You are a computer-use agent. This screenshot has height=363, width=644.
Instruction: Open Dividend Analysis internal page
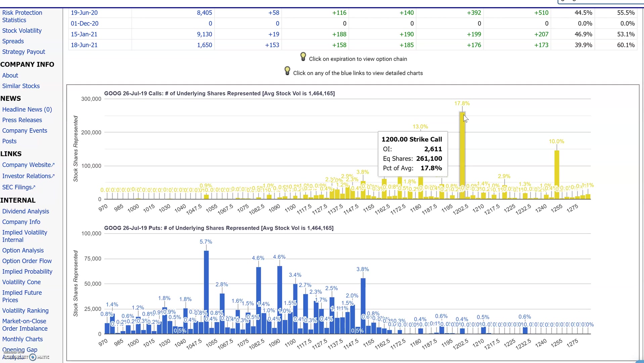26,211
